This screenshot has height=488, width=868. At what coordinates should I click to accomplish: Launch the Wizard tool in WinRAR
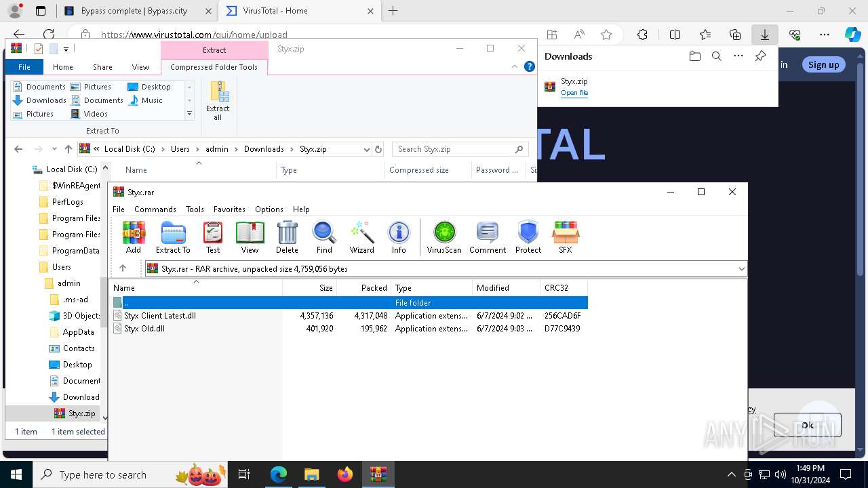point(361,238)
